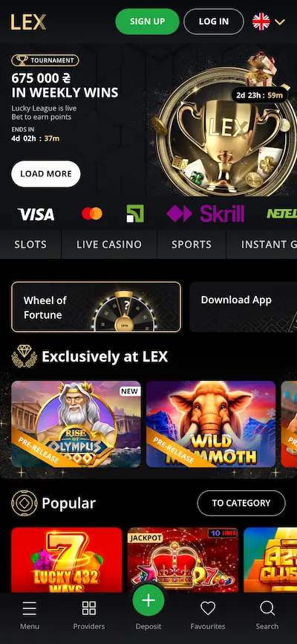Screen dimensions: 297x644
Task: Click the LEX logo
Action: point(28,22)
